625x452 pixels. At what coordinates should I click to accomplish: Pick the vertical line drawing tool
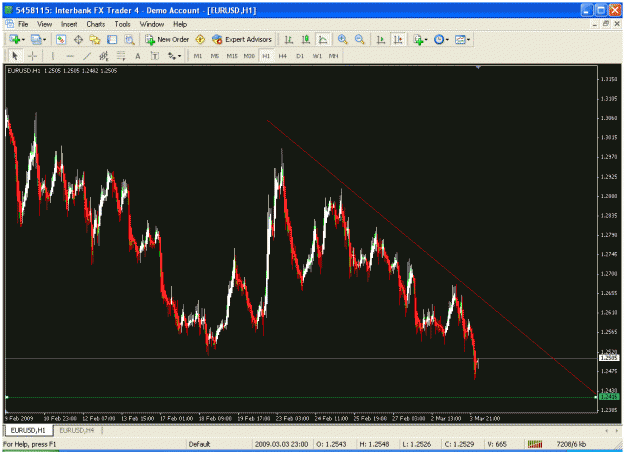pyautogui.click(x=52, y=56)
